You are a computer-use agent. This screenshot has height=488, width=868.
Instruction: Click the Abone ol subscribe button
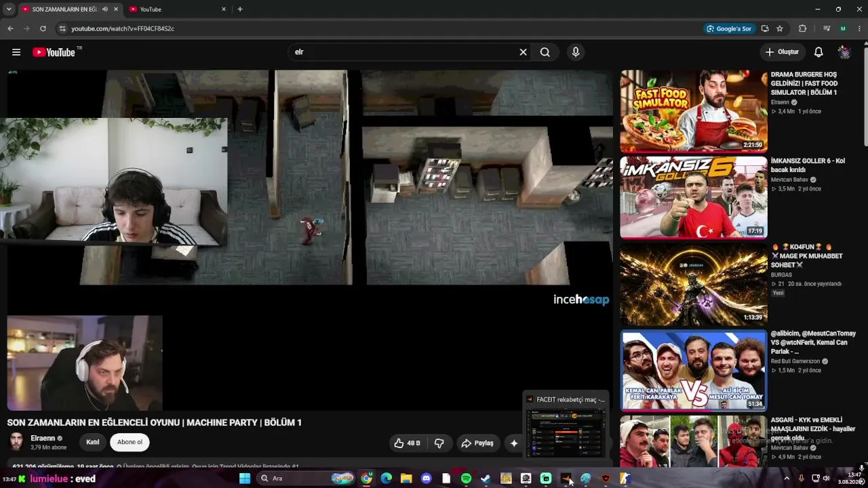click(x=130, y=443)
